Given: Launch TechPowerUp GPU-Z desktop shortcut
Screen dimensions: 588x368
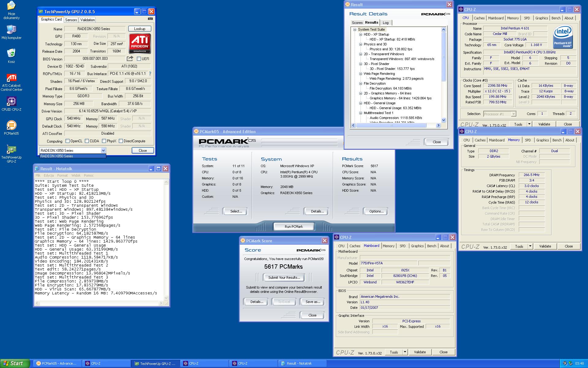Looking at the screenshot, I should point(11,154).
